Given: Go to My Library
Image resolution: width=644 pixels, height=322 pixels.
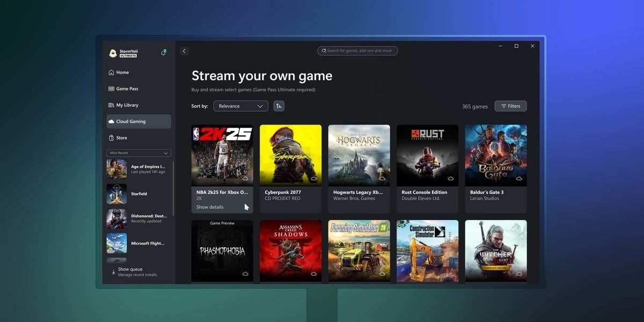Looking at the screenshot, I should point(138,105).
